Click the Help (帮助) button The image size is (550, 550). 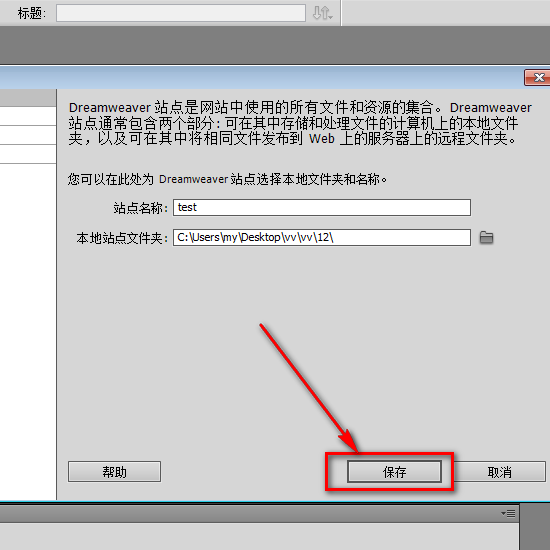pyautogui.click(x=114, y=472)
